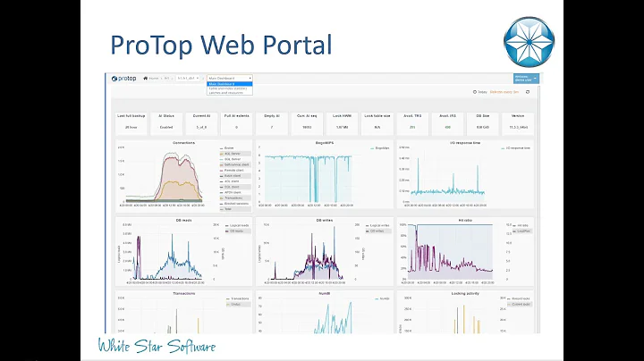644x361 pixels.
Task: Click the AI Status Enabled tile
Action: 166,123
